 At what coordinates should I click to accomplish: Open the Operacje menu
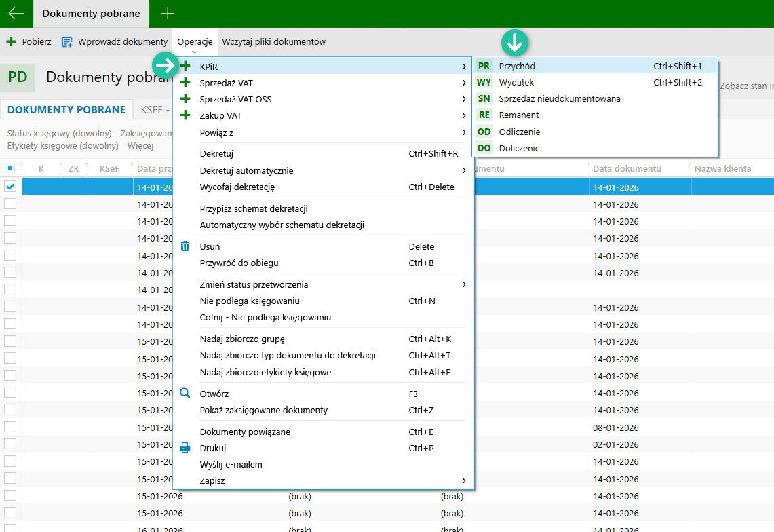(x=195, y=42)
